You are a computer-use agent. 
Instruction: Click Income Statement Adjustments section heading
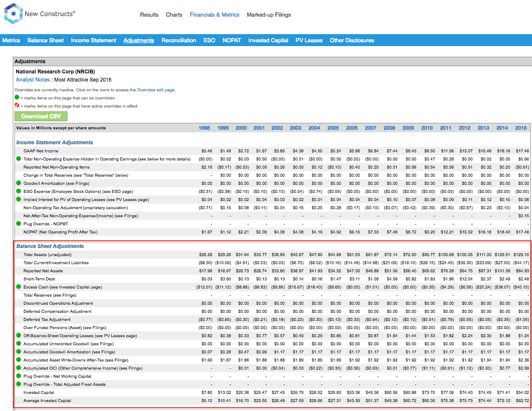54,143
